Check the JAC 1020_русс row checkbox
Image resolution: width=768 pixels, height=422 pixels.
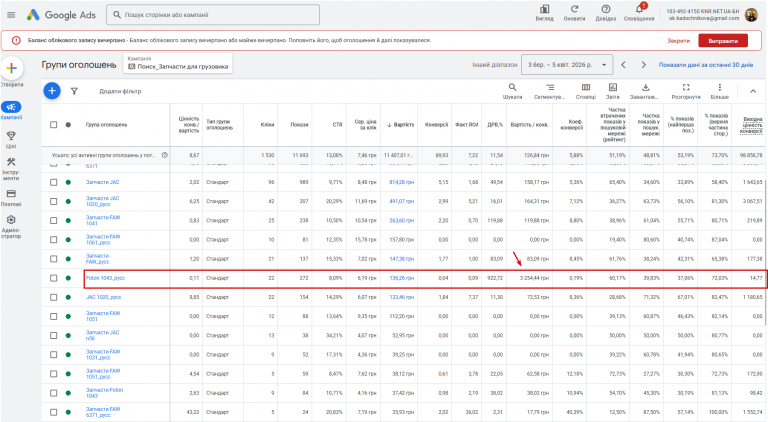[x=54, y=297]
